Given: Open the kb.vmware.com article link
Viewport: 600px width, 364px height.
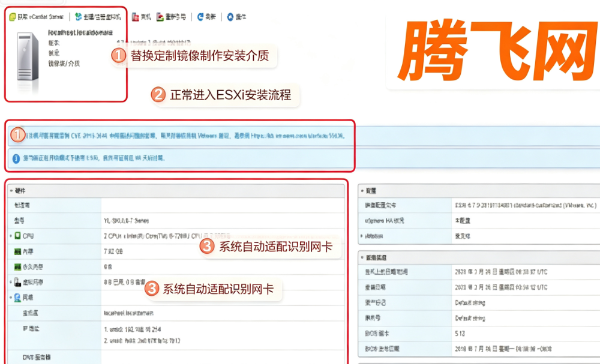Looking at the screenshot, I should [x=297, y=135].
